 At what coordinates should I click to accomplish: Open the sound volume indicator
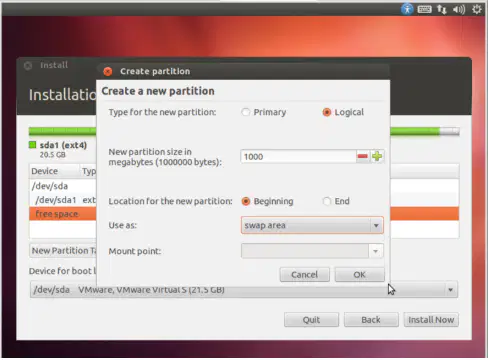459,9
